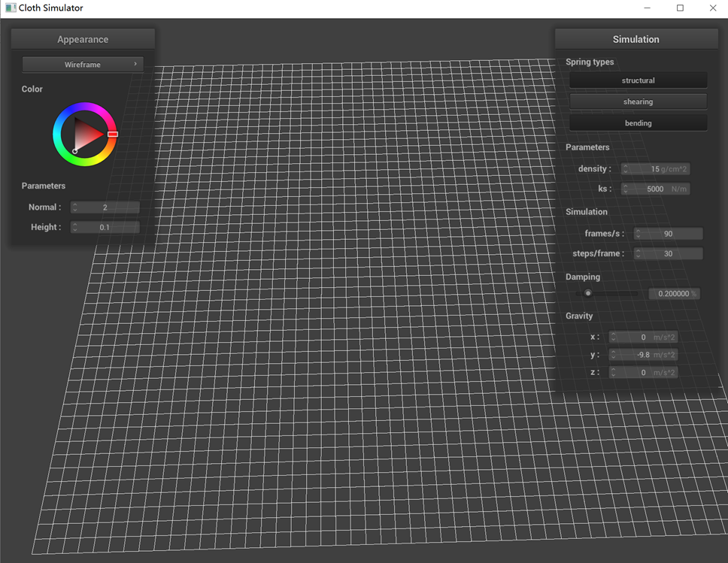Open the Wireframe shader dropdown
Screen dimensions: 728x563
83,65
